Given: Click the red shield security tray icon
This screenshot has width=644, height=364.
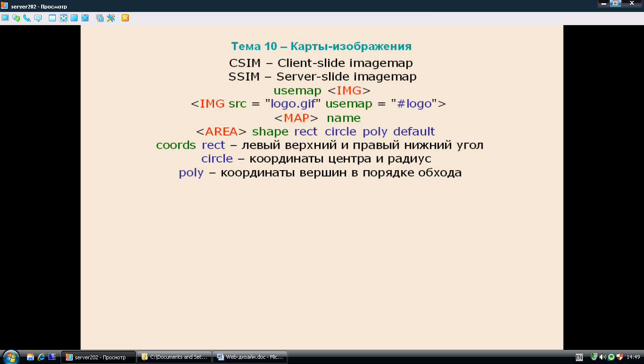Looking at the screenshot, I should (x=619, y=357).
